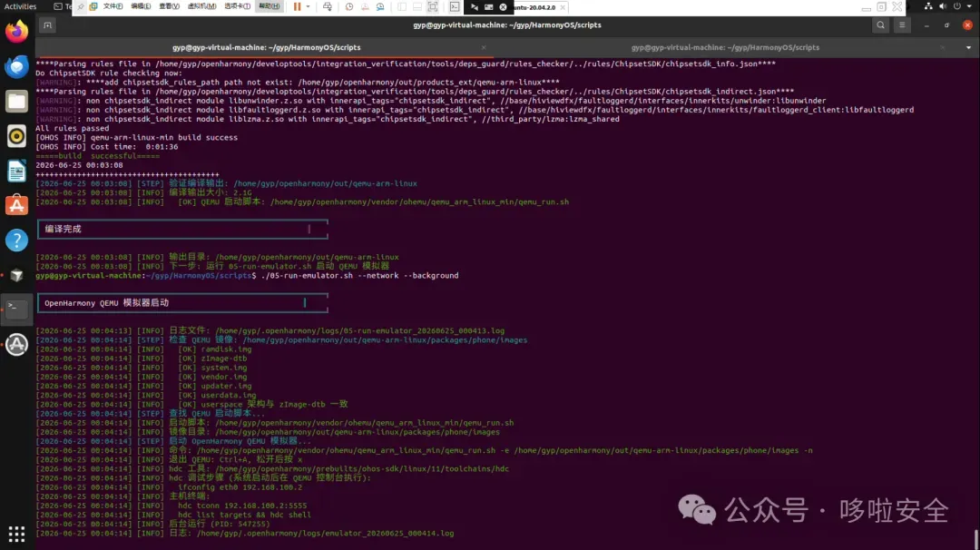Click the VMware library icon beside the pin
The width and height of the screenshot is (980, 550).
[x=93, y=6]
